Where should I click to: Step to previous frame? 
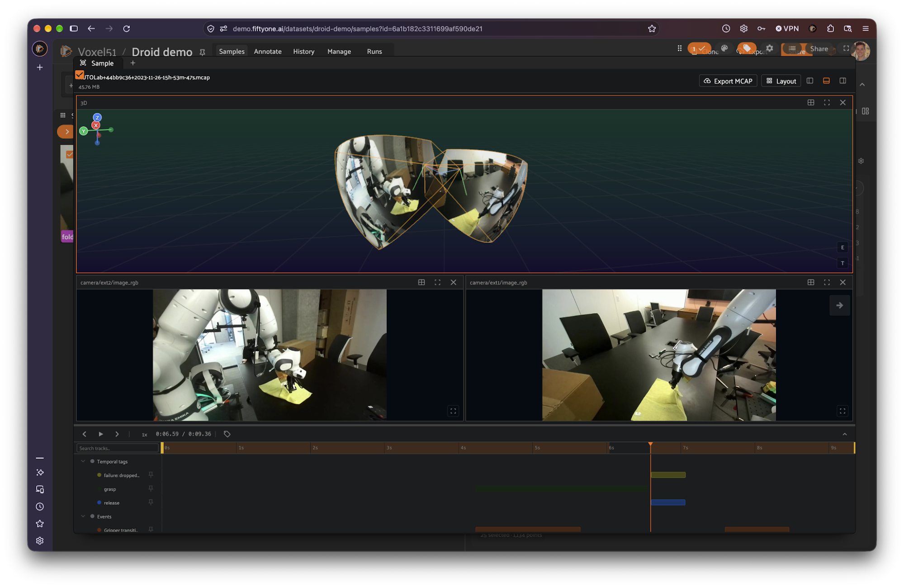coord(84,434)
